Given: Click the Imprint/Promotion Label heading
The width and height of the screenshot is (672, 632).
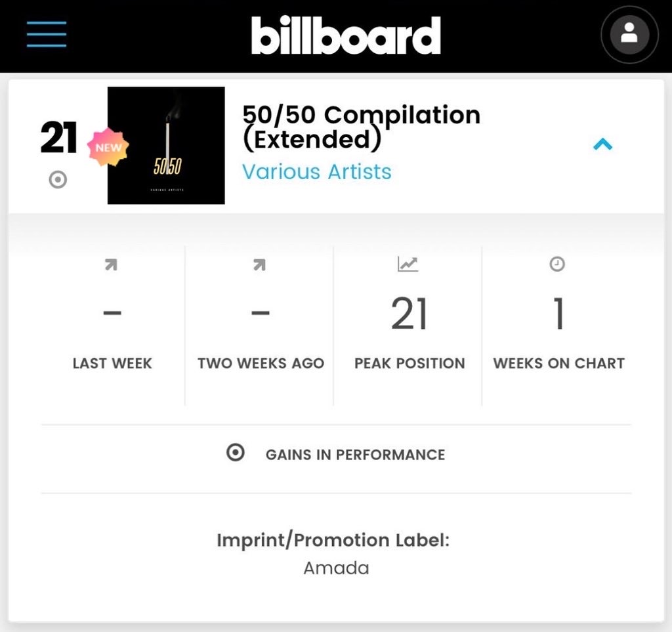Looking at the screenshot, I should point(333,540).
